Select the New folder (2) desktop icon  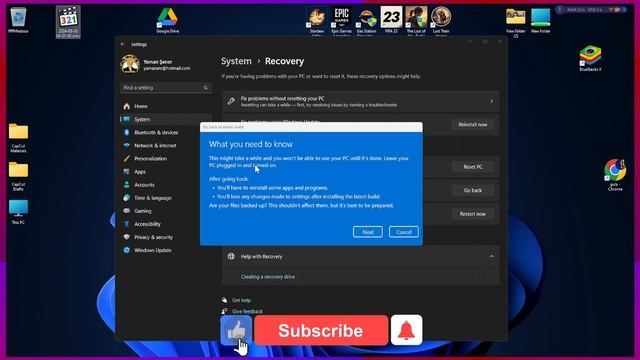tap(516, 22)
